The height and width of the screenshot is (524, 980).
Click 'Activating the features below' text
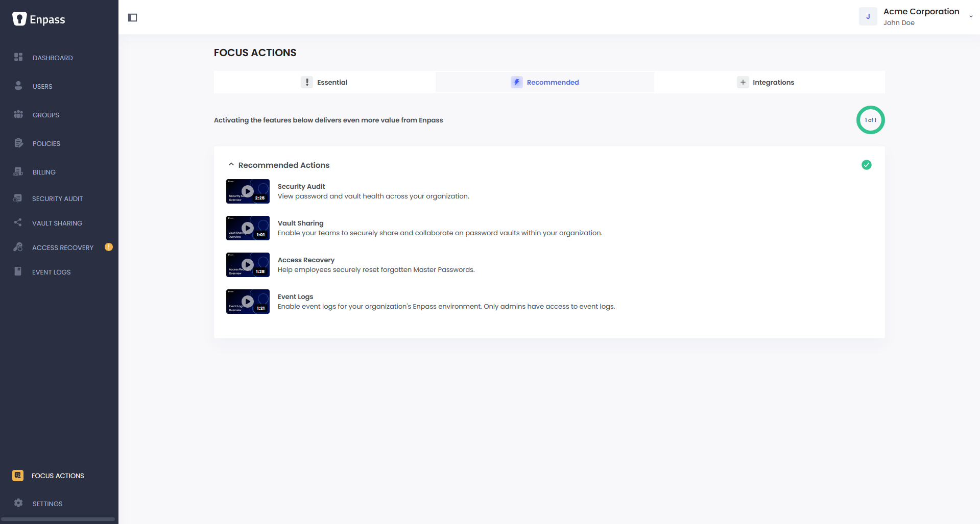tap(328, 120)
